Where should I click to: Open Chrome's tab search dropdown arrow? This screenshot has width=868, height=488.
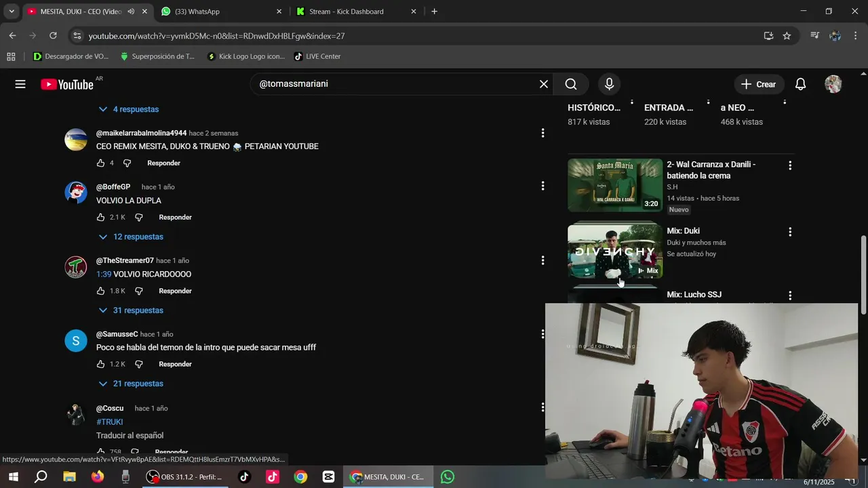point(12,12)
